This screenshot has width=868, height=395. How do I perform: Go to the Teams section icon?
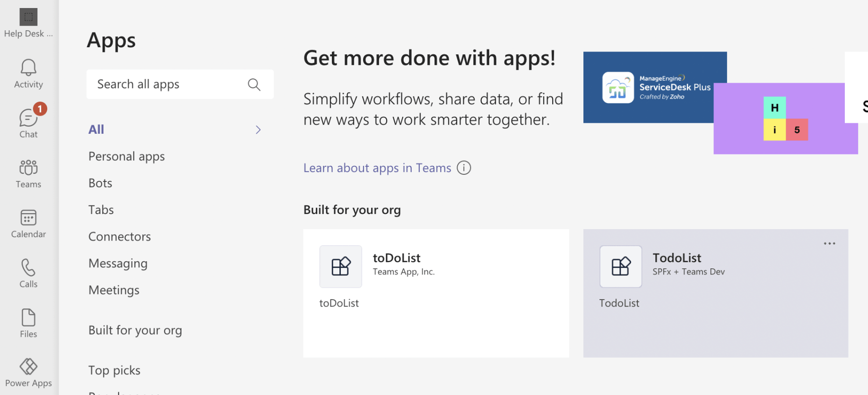[x=28, y=168]
